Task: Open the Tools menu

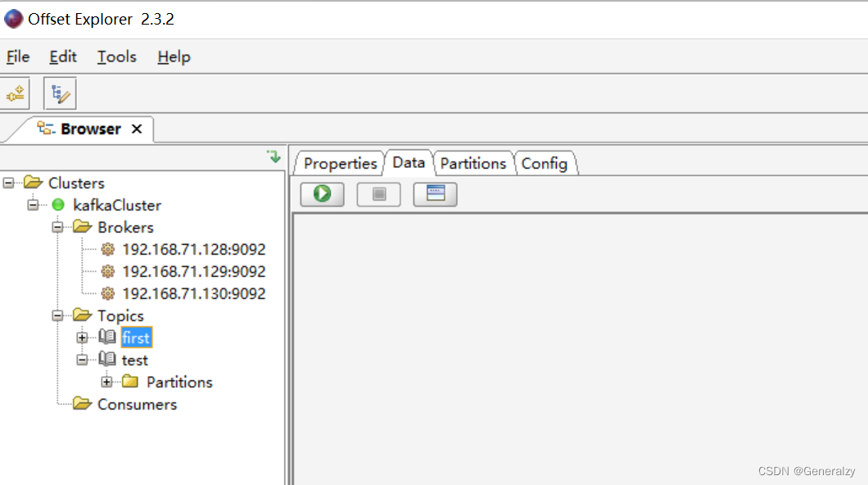Action: coord(116,57)
